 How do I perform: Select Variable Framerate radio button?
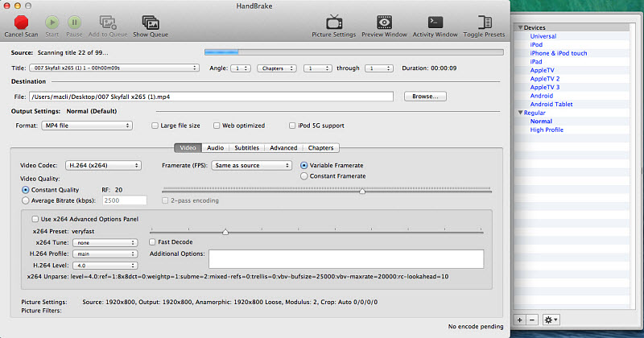click(304, 166)
